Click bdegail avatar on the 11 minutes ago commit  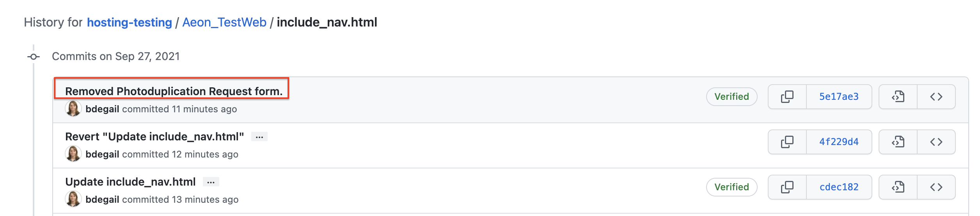(x=73, y=109)
